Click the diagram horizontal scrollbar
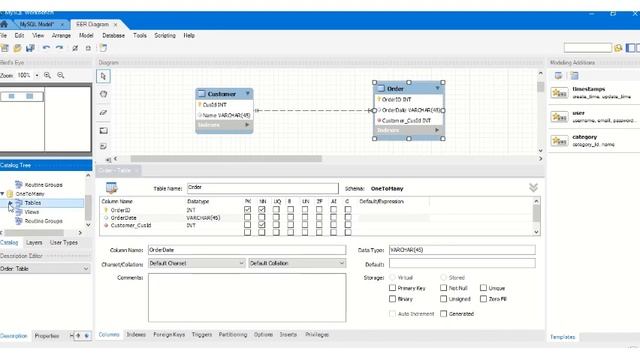 click(226, 159)
